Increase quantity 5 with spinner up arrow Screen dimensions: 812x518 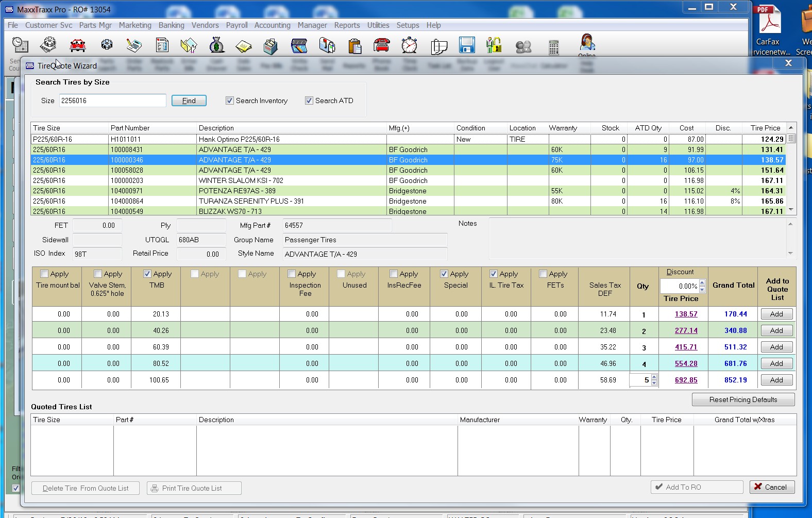pos(654,377)
